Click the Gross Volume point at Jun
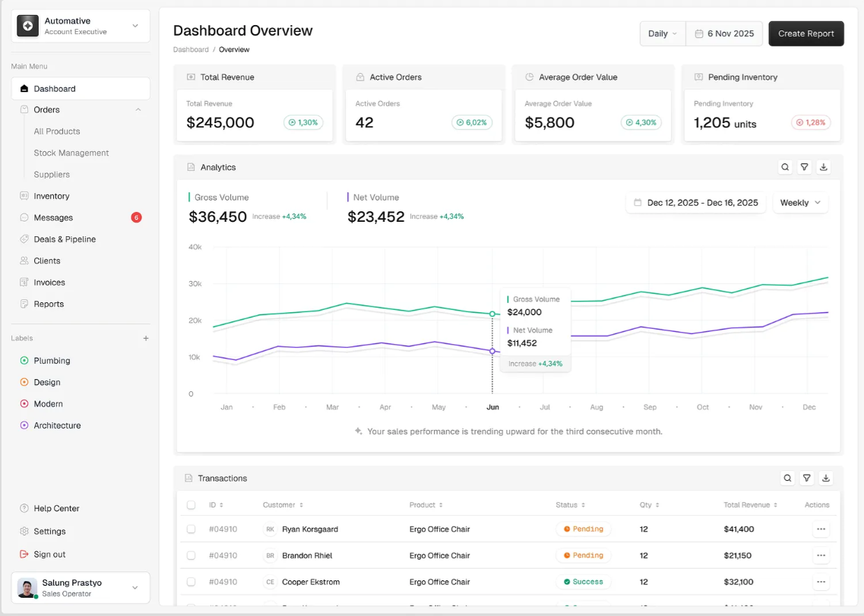 click(492, 314)
